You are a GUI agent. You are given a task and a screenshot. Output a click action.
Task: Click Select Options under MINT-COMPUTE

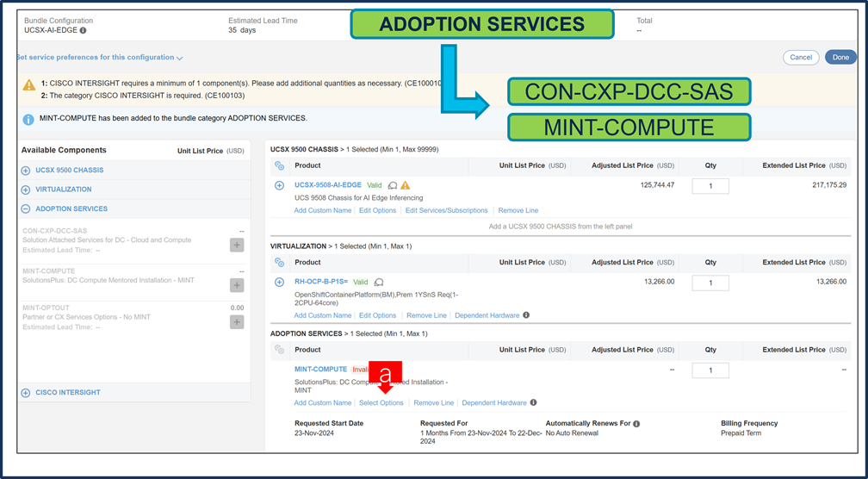[381, 403]
